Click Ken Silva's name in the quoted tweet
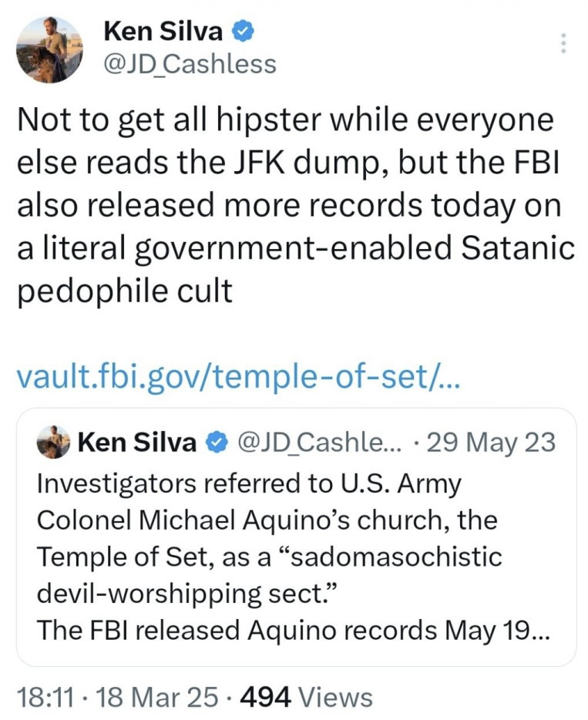Image resolution: width=588 pixels, height=720 pixels. 137,442
